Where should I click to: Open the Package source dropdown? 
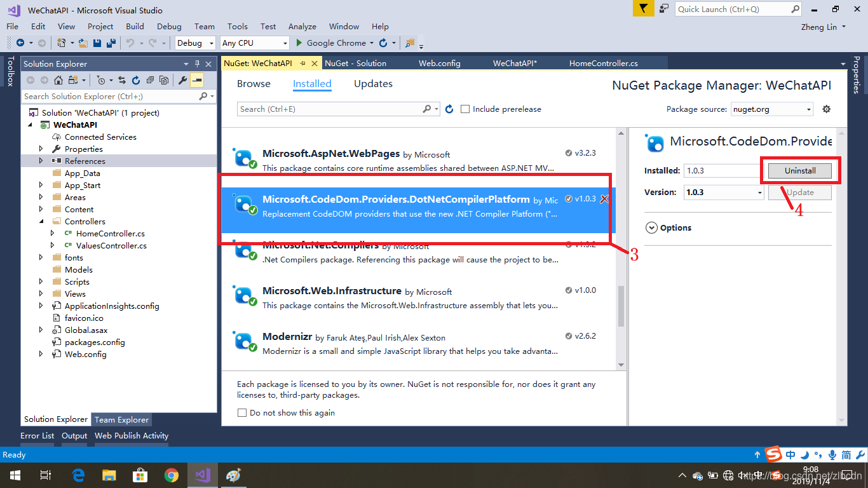771,109
